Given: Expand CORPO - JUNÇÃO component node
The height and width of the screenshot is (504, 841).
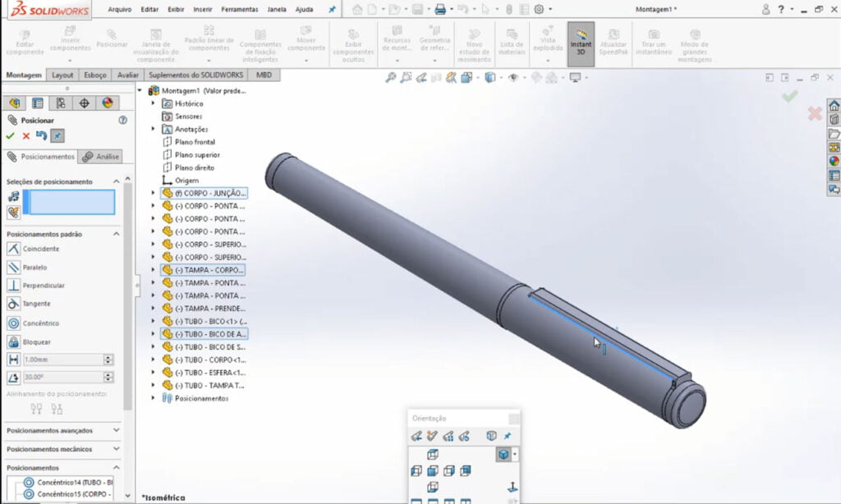Looking at the screenshot, I should [153, 192].
